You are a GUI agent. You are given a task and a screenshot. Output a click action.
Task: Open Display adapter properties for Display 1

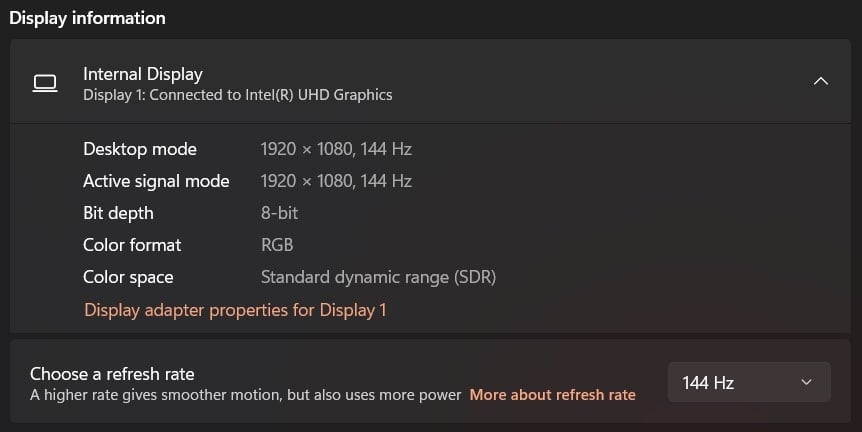pyautogui.click(x=235, y=310)
